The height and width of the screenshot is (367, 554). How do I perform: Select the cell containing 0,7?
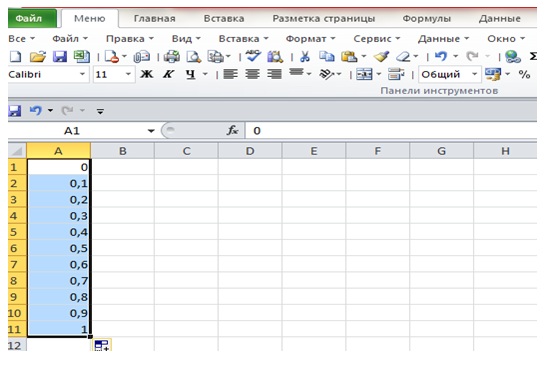pos(59,281)
